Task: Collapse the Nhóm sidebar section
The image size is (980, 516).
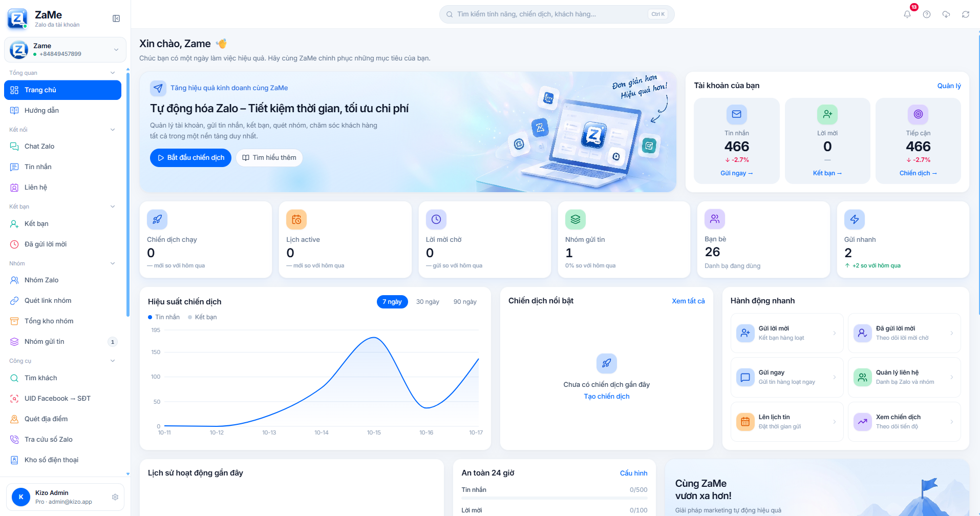Action: click(62, 263)
